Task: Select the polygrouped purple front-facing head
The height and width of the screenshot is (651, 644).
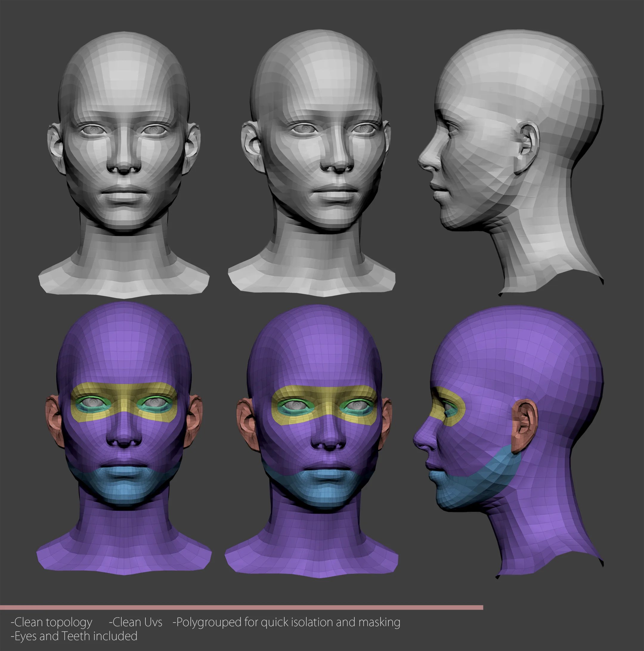Action: point(124,438)
